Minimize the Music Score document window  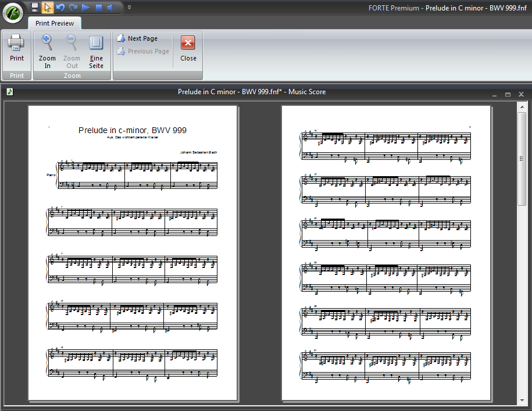pos(494,94)
